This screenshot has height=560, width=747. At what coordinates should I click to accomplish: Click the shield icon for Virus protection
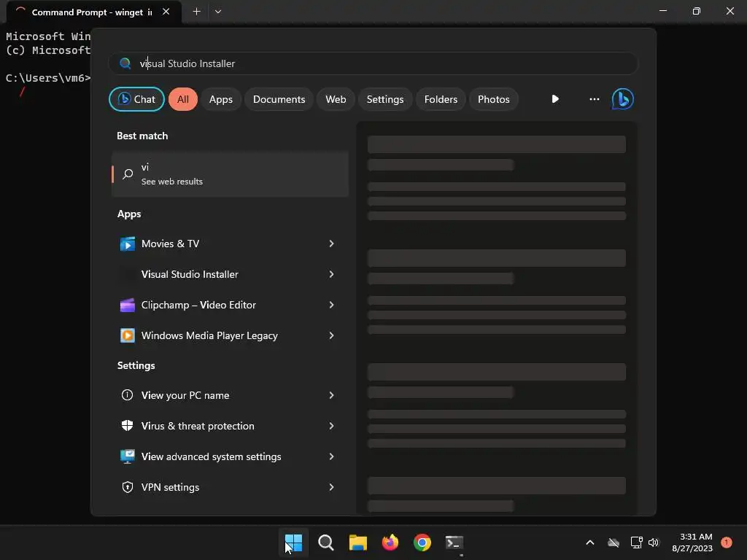coord(127,426)
